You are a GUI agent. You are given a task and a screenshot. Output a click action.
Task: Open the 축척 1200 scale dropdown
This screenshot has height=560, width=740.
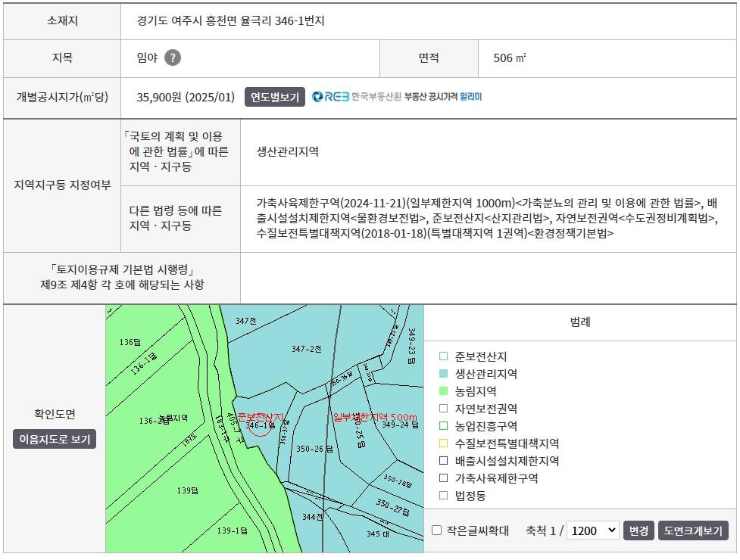(x=593, y=530)
